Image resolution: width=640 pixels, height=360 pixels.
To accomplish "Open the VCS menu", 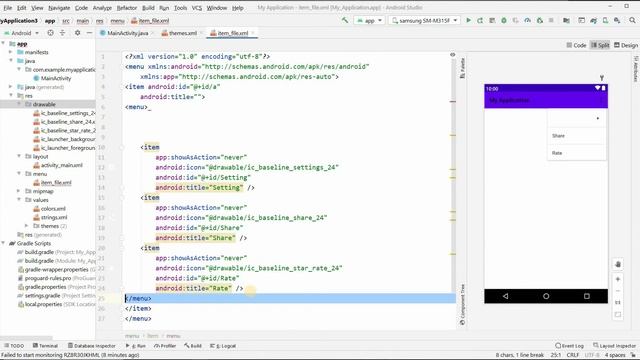I will (x=197, y=8).
